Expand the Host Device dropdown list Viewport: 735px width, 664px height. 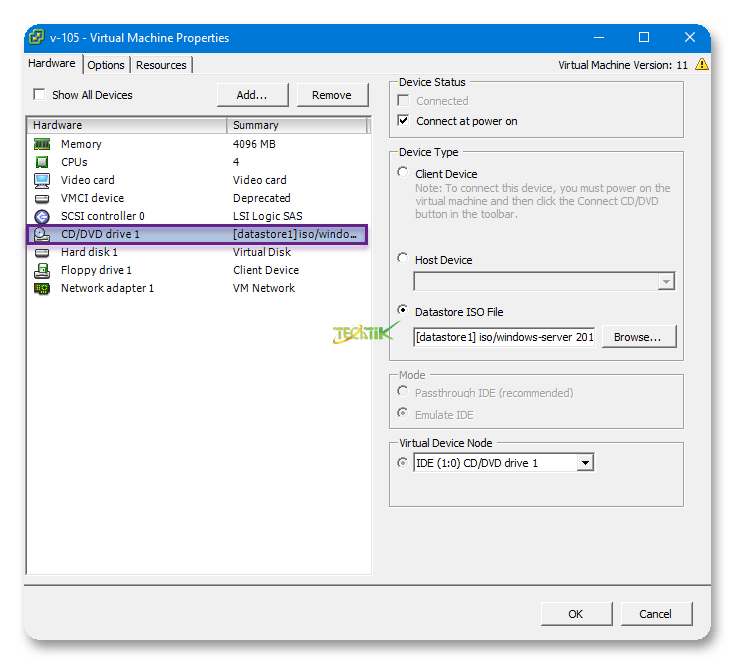[666, 283]
